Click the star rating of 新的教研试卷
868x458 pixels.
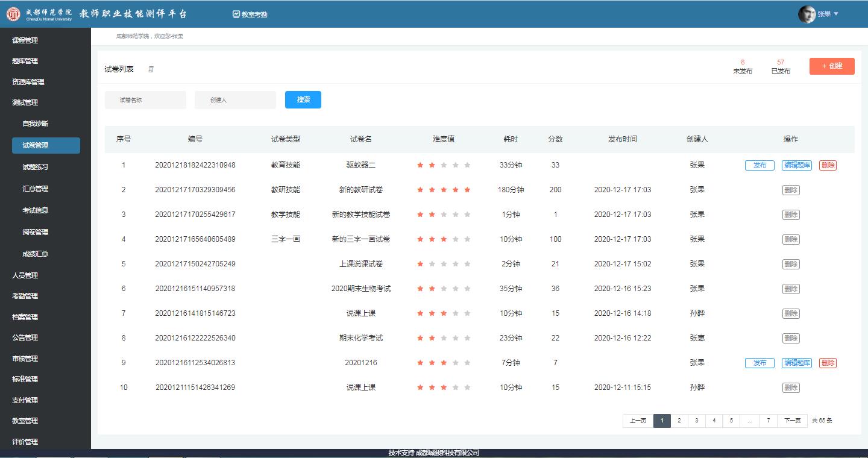tap(444, 190)
